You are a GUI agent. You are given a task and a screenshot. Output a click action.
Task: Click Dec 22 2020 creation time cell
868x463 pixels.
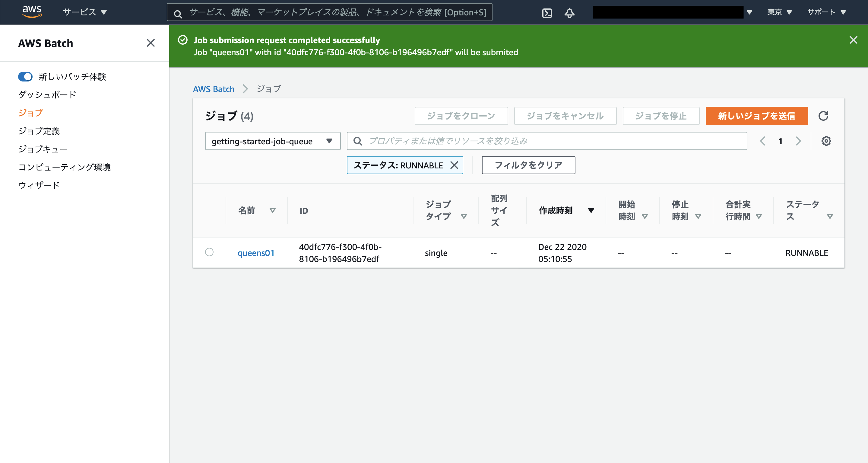click(562, 253)
